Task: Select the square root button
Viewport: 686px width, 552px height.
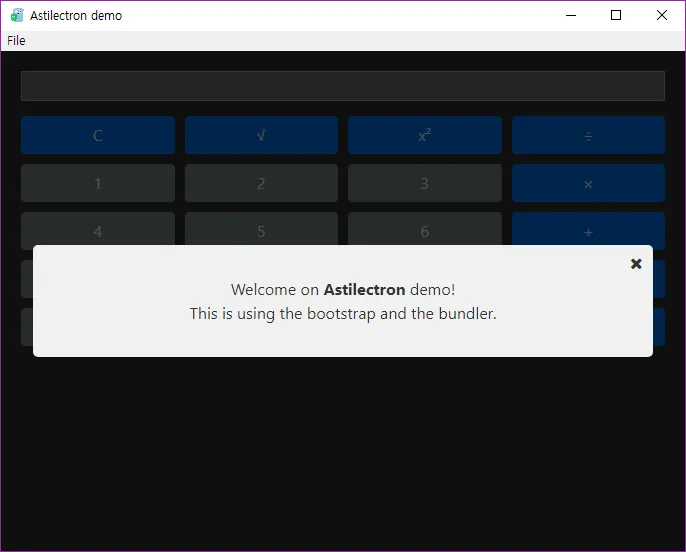Action: point(261,135)
